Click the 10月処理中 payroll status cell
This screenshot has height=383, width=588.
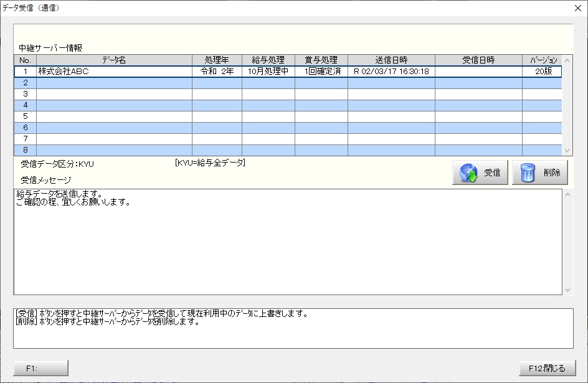tap(268, 72)
